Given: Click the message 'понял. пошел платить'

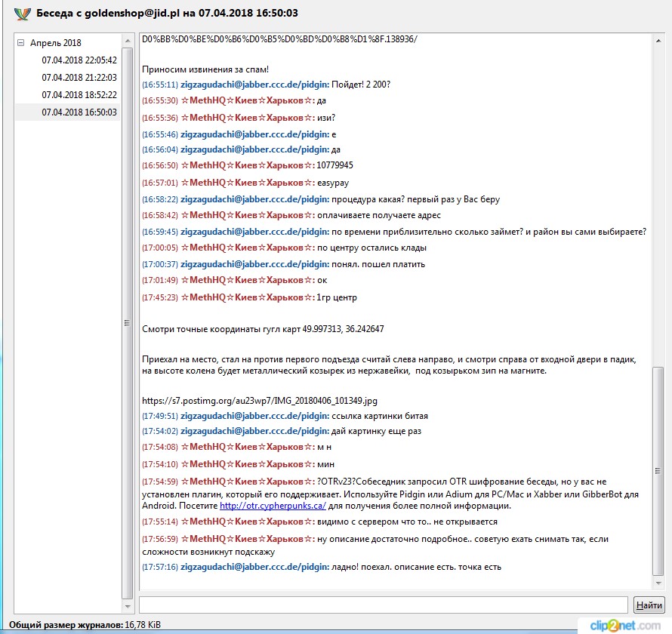Looking at the screenshot, I should pos(378,265).
